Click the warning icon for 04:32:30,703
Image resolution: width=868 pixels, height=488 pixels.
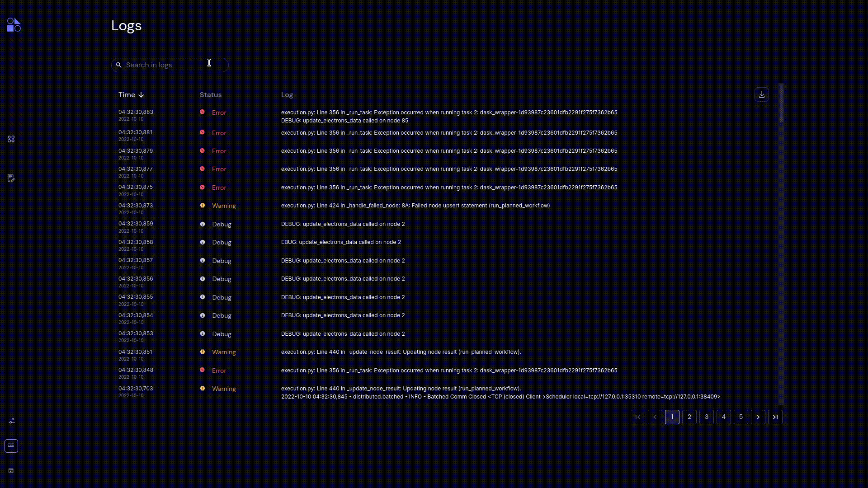(203, 388)
